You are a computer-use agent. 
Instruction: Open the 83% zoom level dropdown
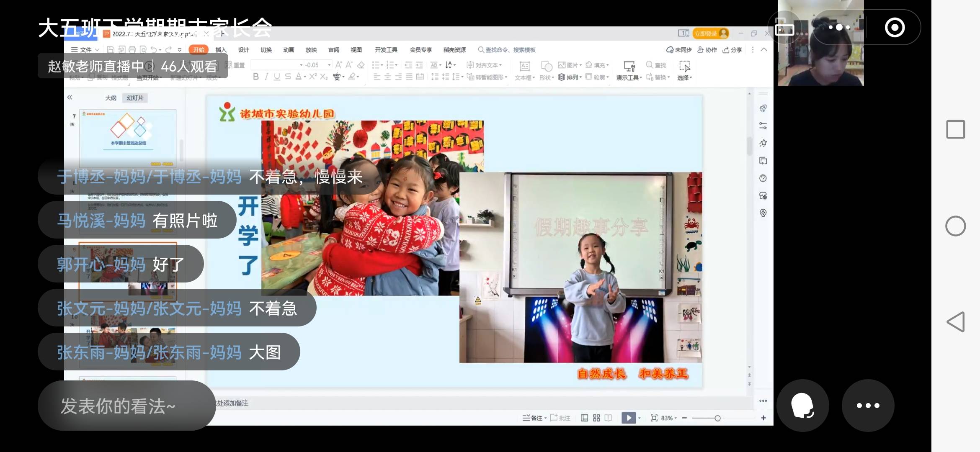[x=669, y=418]
